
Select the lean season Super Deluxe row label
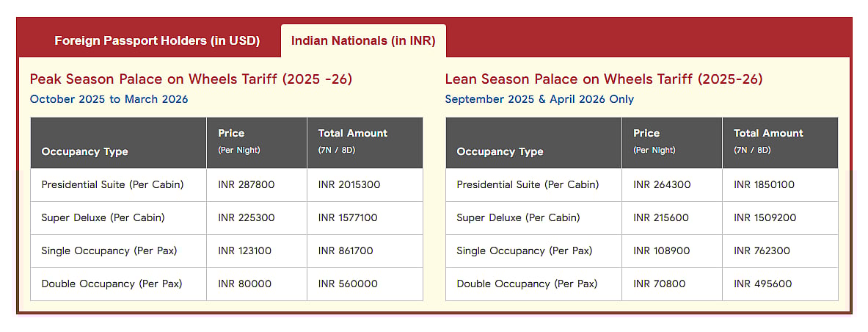click(x=518, y=218)
